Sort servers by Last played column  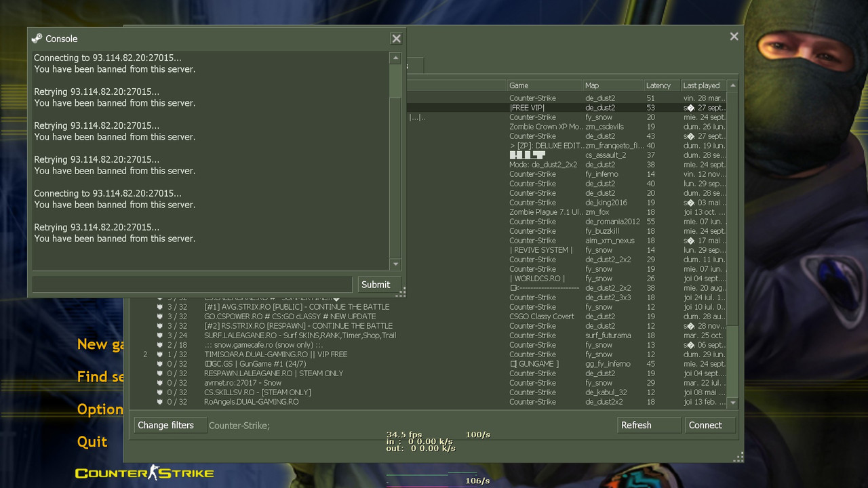click(703, 85)
